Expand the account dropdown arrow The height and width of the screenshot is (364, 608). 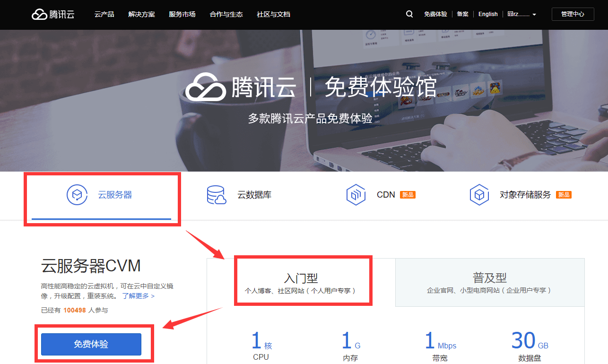(534, 15)
